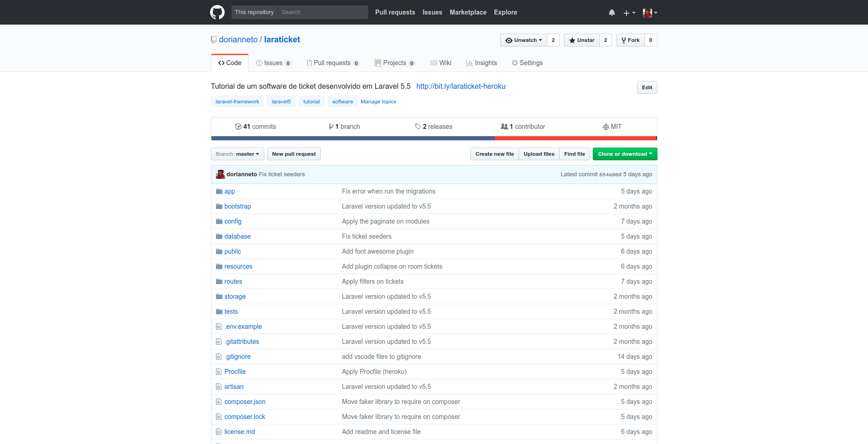
Task: Open the Pull requests repository tab
Action: 333,63
